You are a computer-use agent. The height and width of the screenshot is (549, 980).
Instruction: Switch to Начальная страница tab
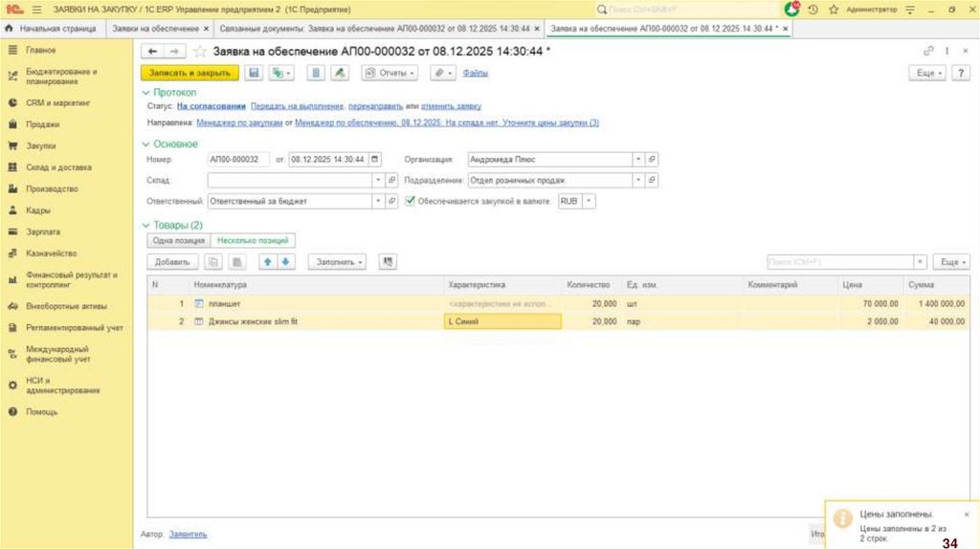point(53,29)
